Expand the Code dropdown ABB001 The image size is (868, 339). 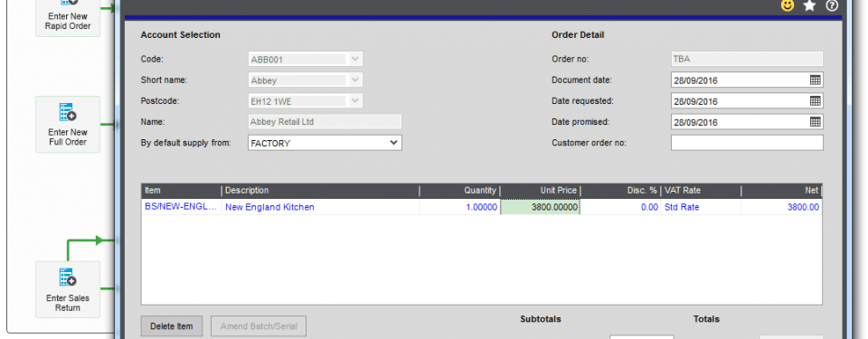[x=354, y=59]
